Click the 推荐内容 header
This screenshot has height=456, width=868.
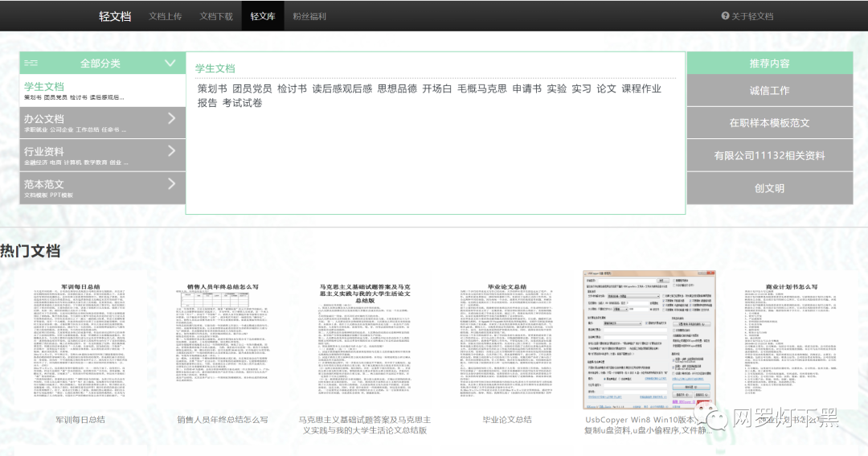pyautogui.click(x=769, y=64)
